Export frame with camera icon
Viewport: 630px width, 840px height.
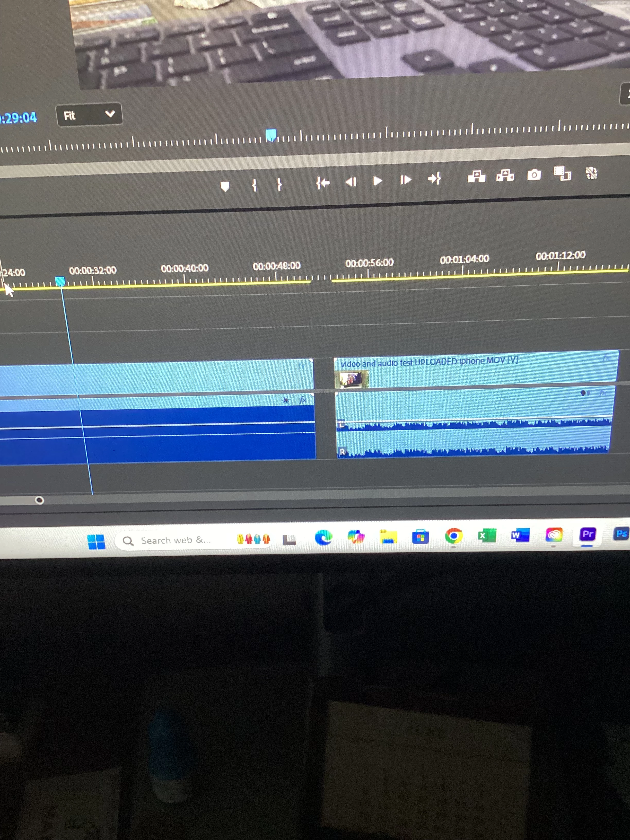point(534,175)
